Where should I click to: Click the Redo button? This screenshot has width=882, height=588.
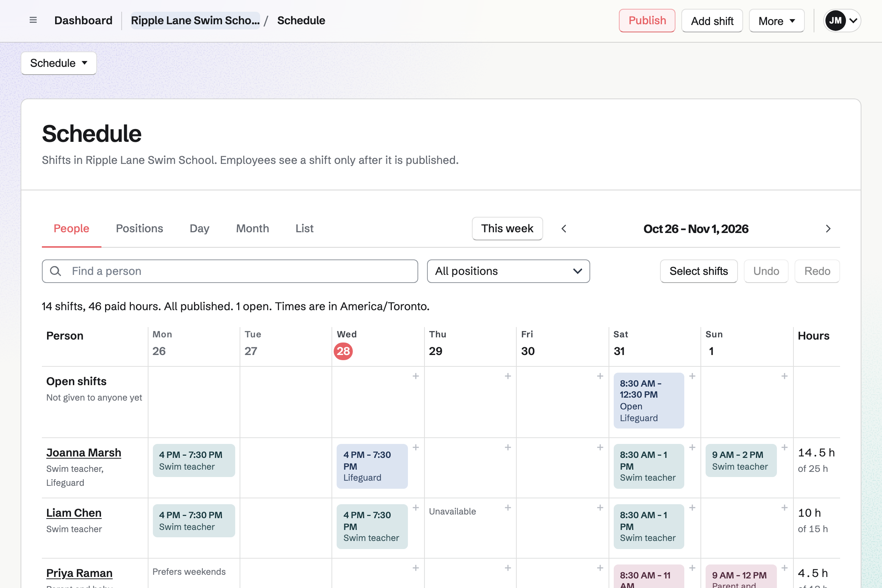point(817,271)
